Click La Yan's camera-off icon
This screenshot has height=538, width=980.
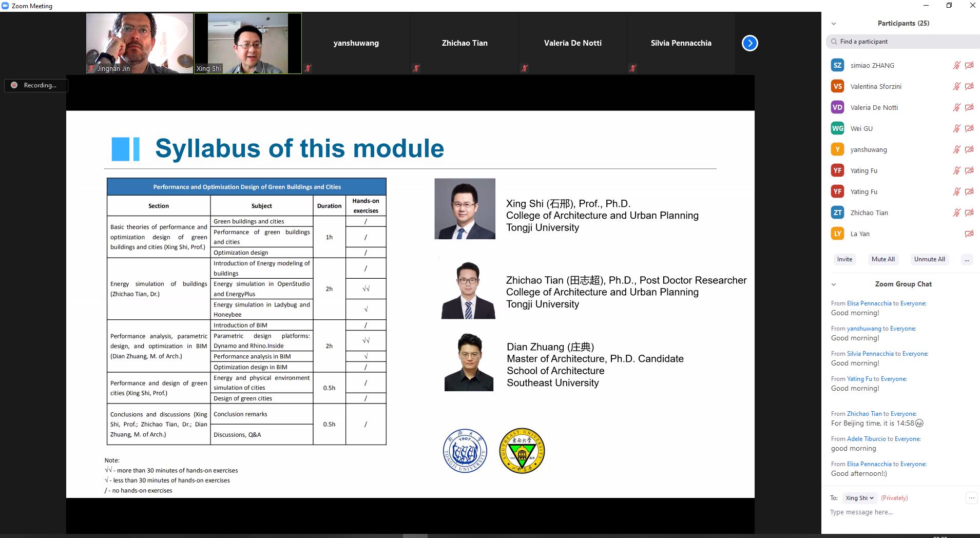969,234
